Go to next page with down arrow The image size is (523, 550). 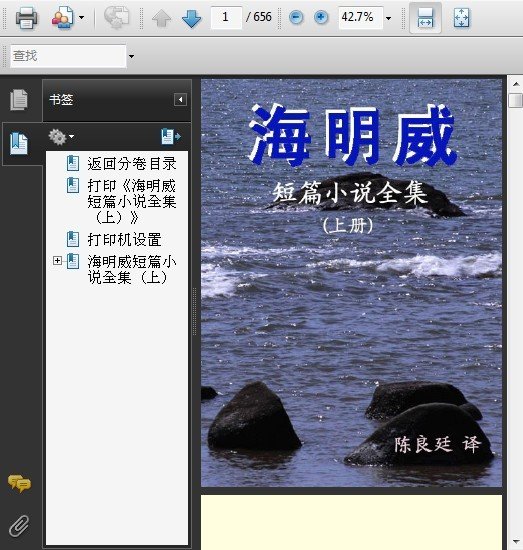click(192, 18)
